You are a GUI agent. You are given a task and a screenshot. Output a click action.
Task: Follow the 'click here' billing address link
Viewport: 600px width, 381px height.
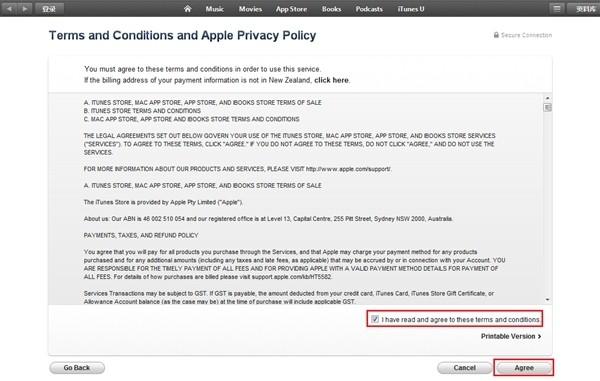pos(331,80)
